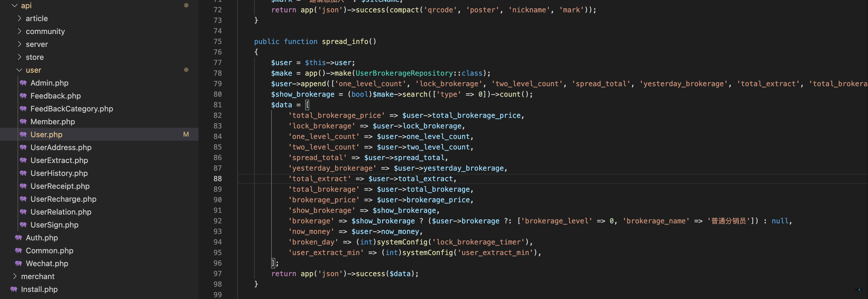Viewport: 868px width, 299px height.
Task: Click spread_info function name on line 75
Action: coord(345,42)
